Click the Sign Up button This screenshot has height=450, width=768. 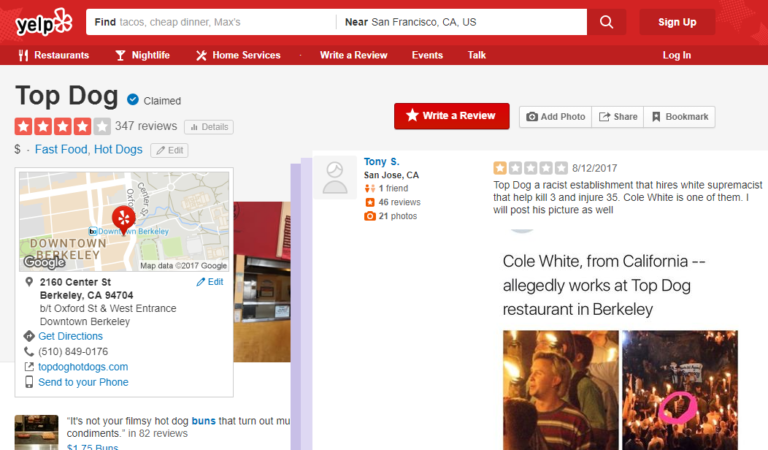(677, 22)
